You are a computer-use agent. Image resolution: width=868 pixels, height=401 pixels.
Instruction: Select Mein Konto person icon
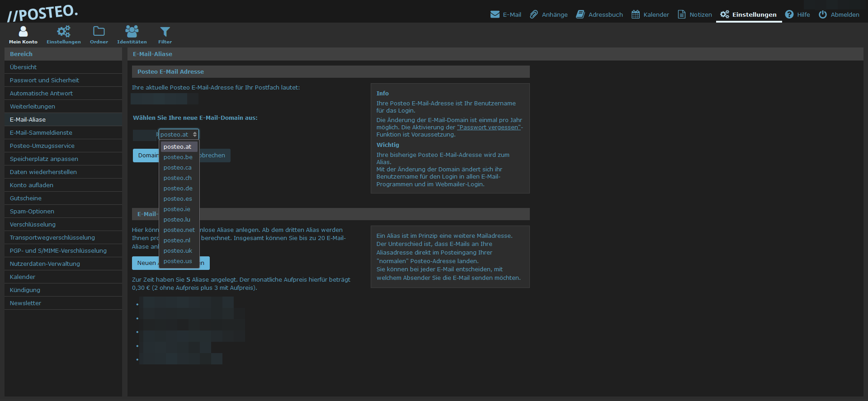tap(23, 32)
